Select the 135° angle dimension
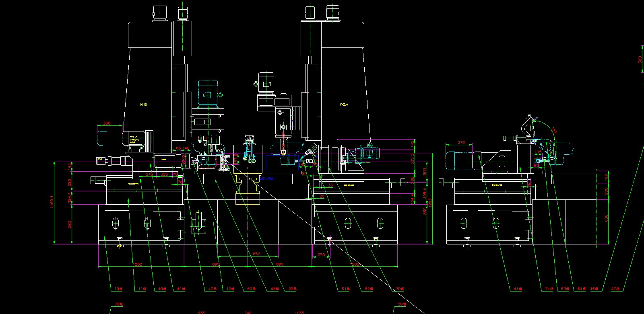This screenshot has width=644, height=314. (x=554, y=131)
